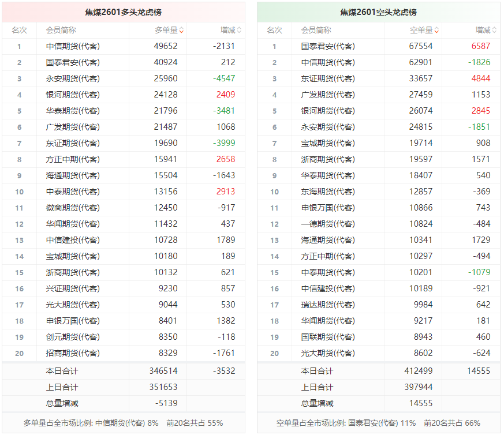This screenshot has height=435, width=504.
Task: Click 名次 header in long table
Action: [19, 30]
